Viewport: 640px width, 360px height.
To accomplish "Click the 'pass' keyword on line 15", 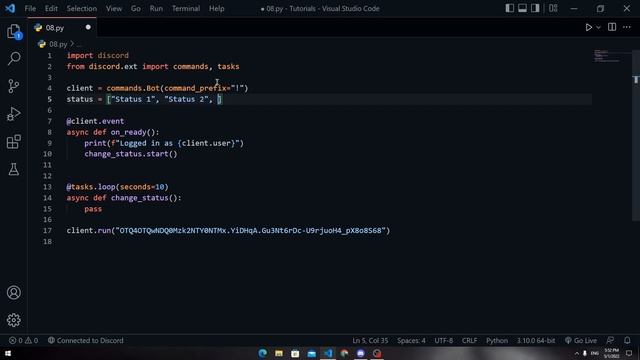I will [93, 209].
